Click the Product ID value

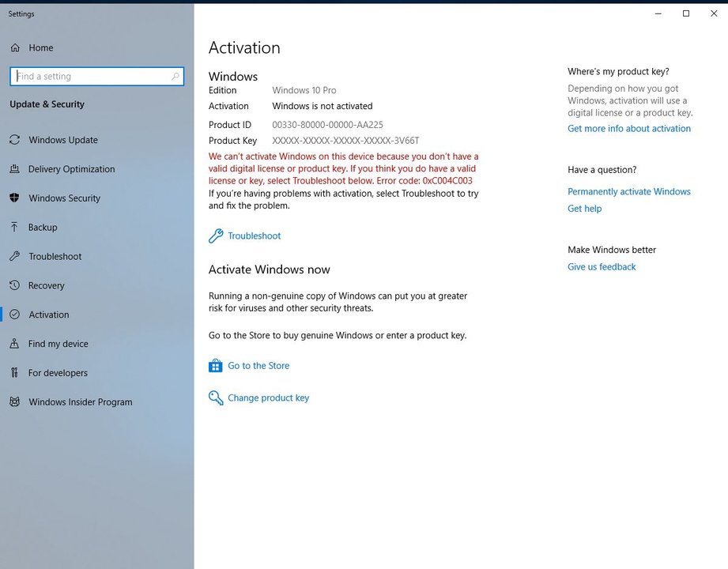(x=327, y=125)
